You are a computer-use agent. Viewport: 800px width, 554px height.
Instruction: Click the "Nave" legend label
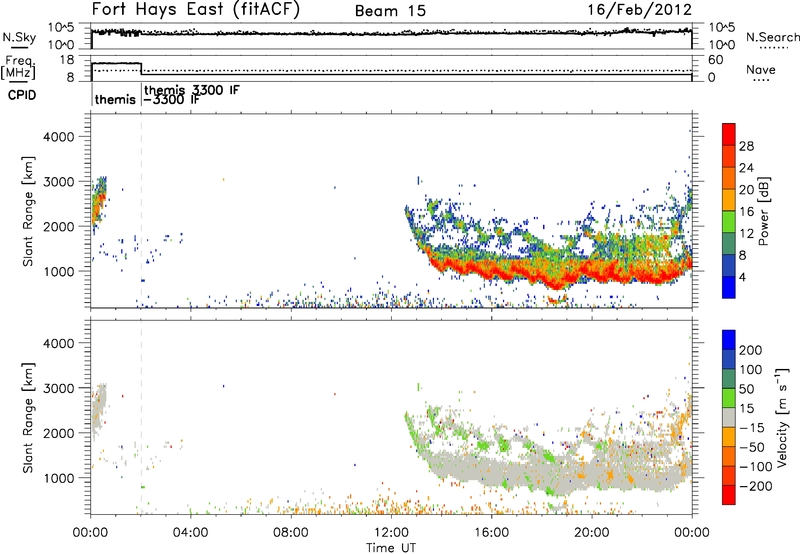click(x=761, y=69)
